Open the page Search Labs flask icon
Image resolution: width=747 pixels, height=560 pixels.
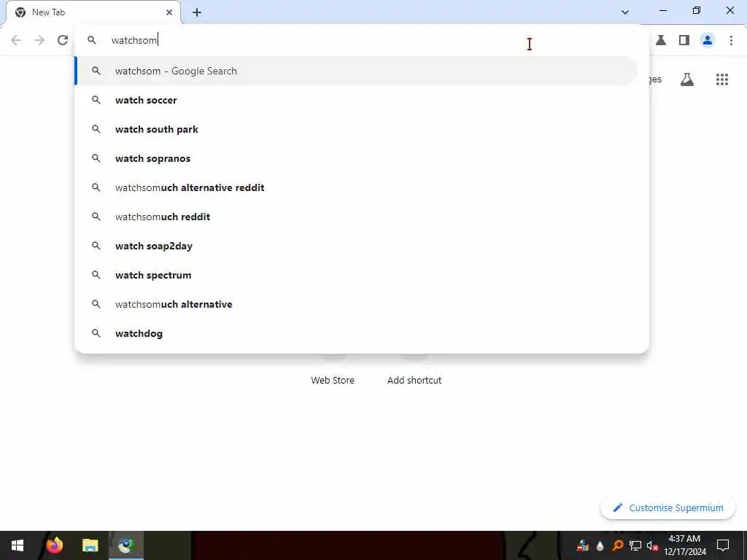point(687,79)
